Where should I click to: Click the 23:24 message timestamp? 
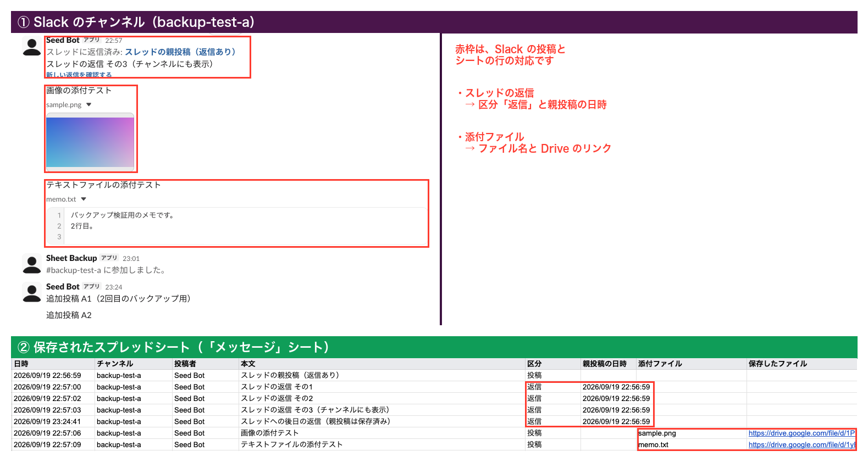point(114,287)
